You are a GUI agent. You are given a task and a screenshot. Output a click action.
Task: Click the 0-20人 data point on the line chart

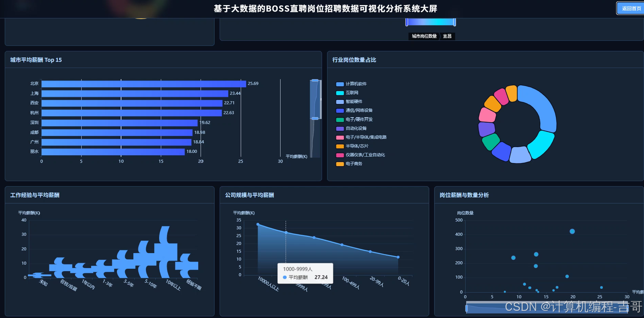[x=398, y=257]
